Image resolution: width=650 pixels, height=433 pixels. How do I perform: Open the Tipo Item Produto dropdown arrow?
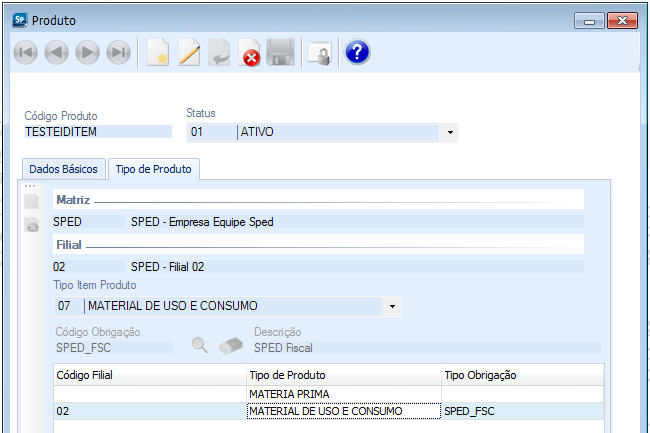coord(392,307)
